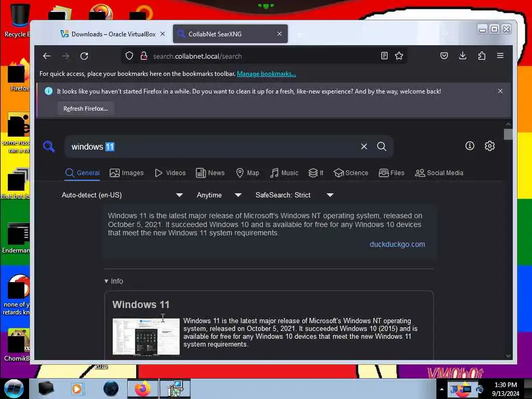Switch to Social Media search category

click(439, 172)
